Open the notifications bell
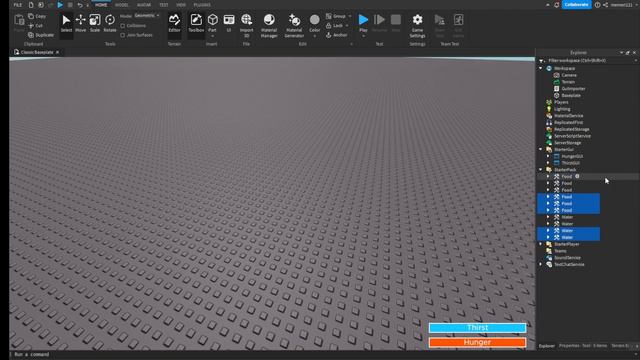Image resolution: width=640 pixels, height=360 pixels. 557,5
